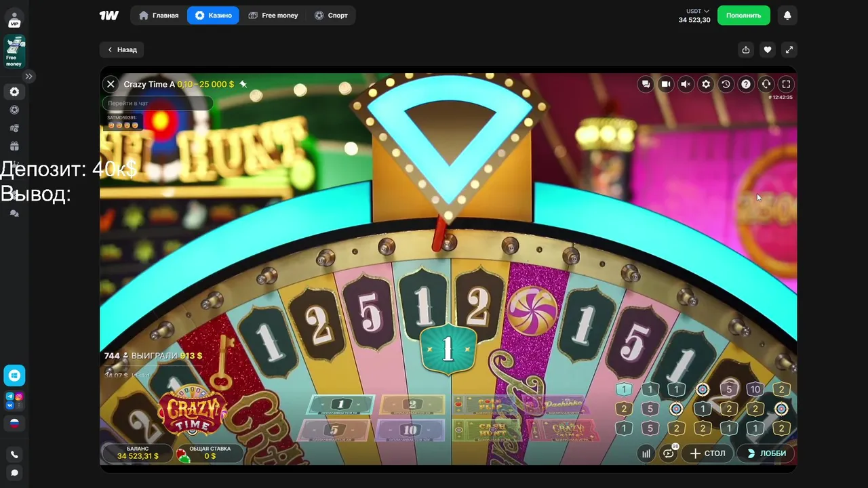Go back with the Назад button
This screenshot has height=488, width=868.
tap(122, 49)
